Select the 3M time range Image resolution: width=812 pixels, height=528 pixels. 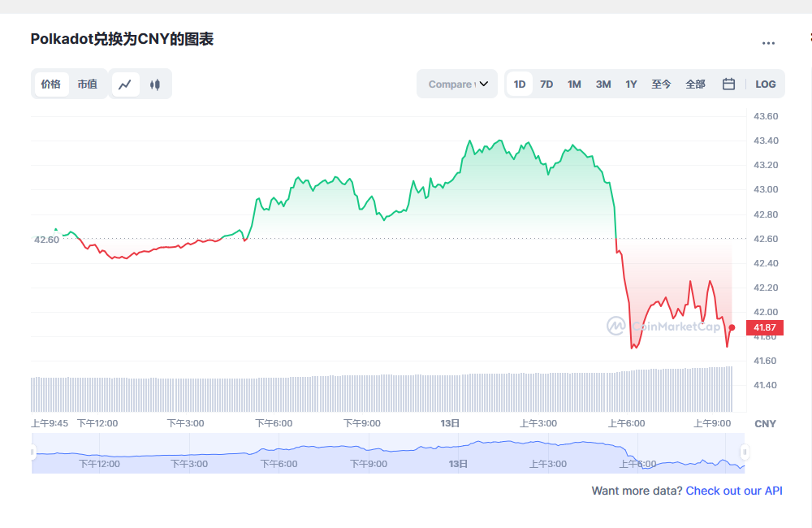coord(603,84)
